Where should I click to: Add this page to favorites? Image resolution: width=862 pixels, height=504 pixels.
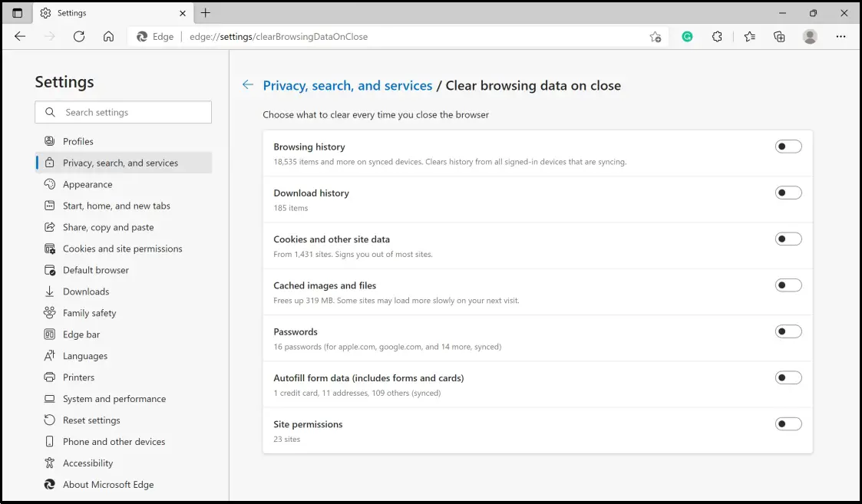tap(655, 36)
